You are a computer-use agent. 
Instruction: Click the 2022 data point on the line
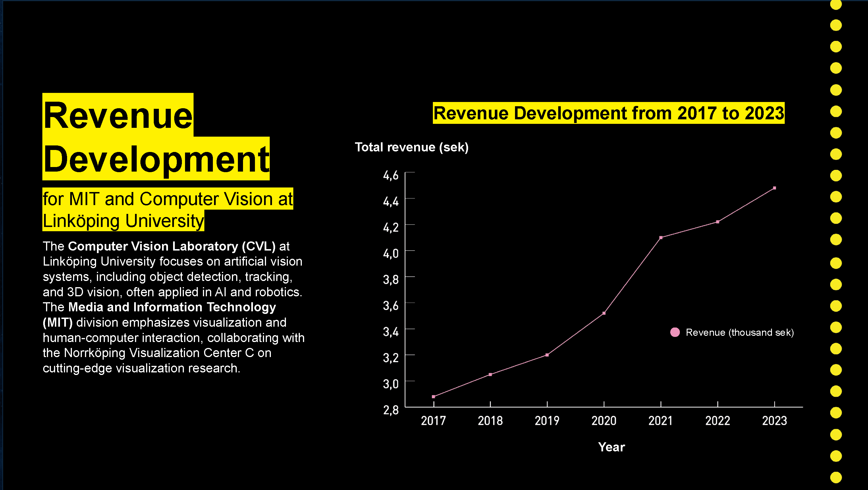point(718,222)
